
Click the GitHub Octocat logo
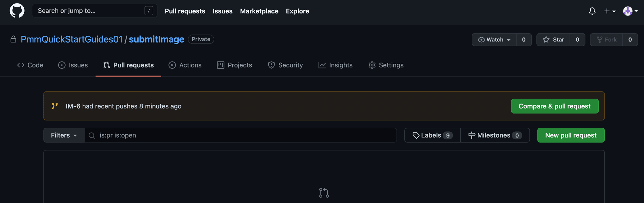coord(17,11)
